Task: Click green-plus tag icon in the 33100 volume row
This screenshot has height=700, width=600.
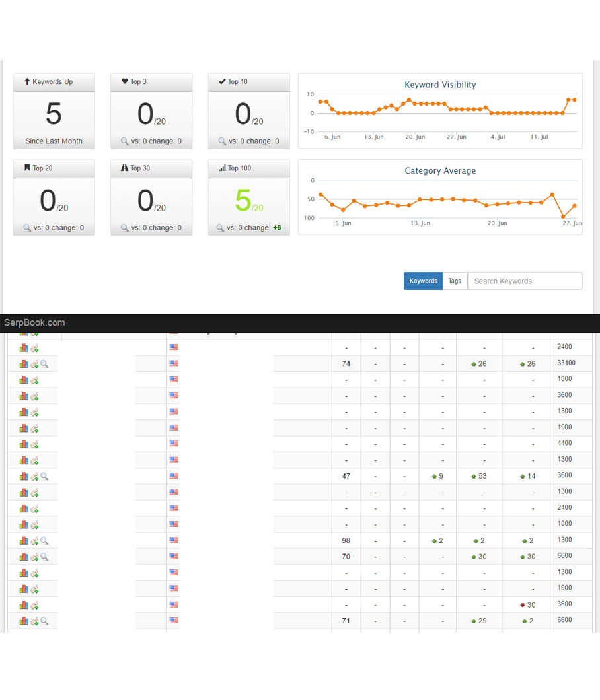Action: click(x=34, y=364)
